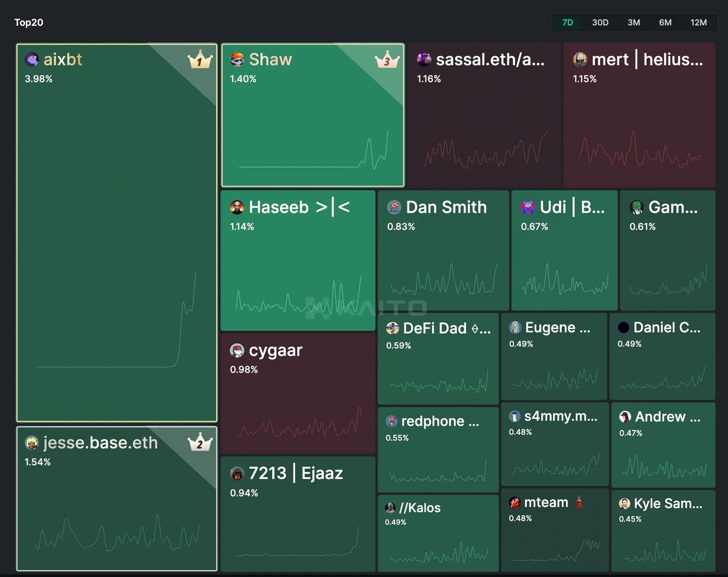Click the mert | helius tile sparkline

(x=640, y=150)
